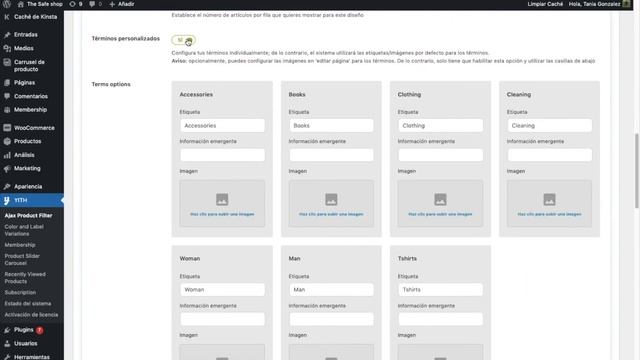Click the Books Etiqueta field
Screen dimensions: 640x360
(x=331, y=126)
